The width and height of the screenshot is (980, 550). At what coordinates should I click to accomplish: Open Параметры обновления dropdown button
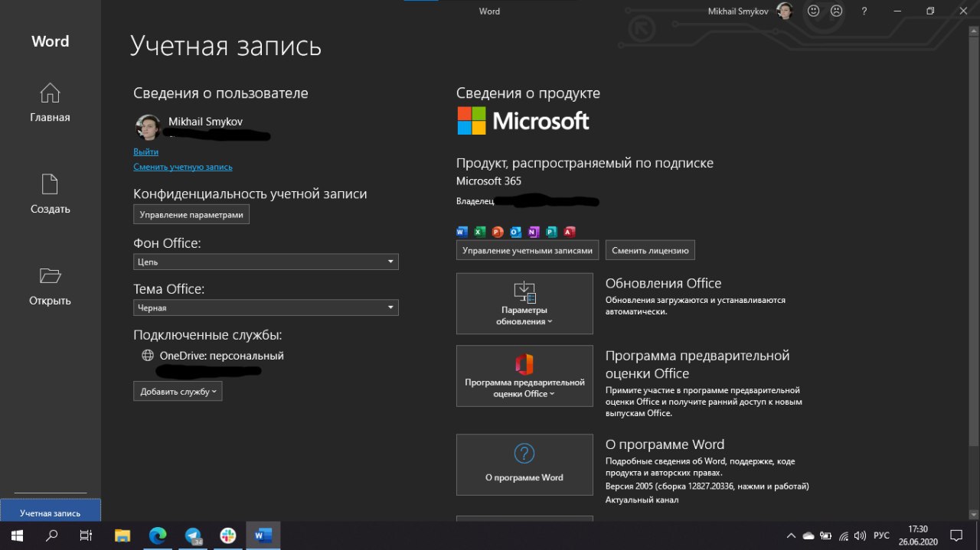[524, 304]
